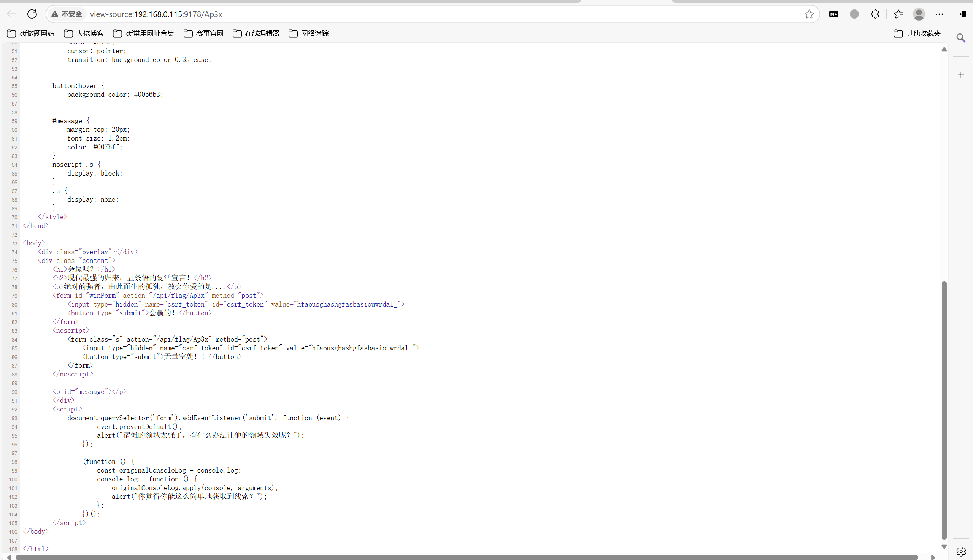
Task: Click the alert 宿傩的领域 line
Action: point(200,435)
